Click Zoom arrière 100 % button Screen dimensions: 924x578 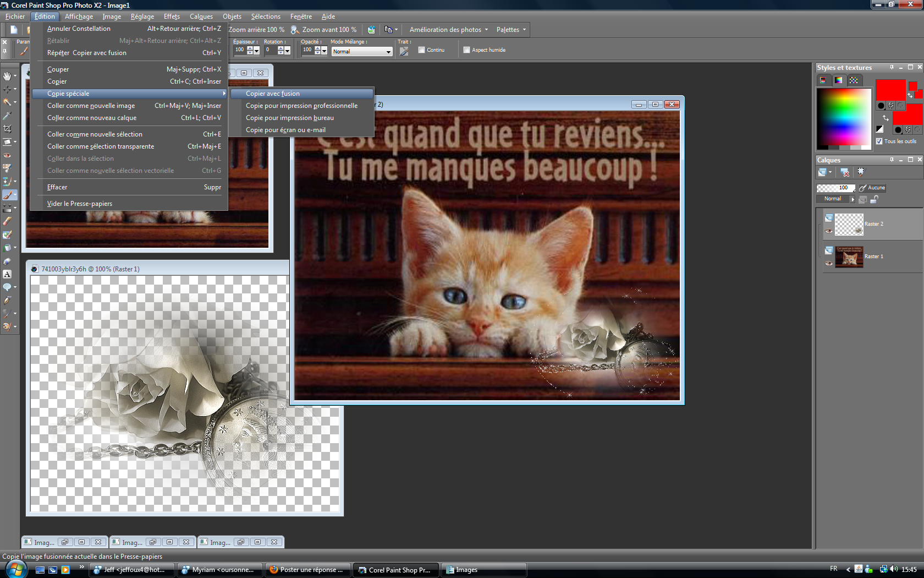(256, 30)
